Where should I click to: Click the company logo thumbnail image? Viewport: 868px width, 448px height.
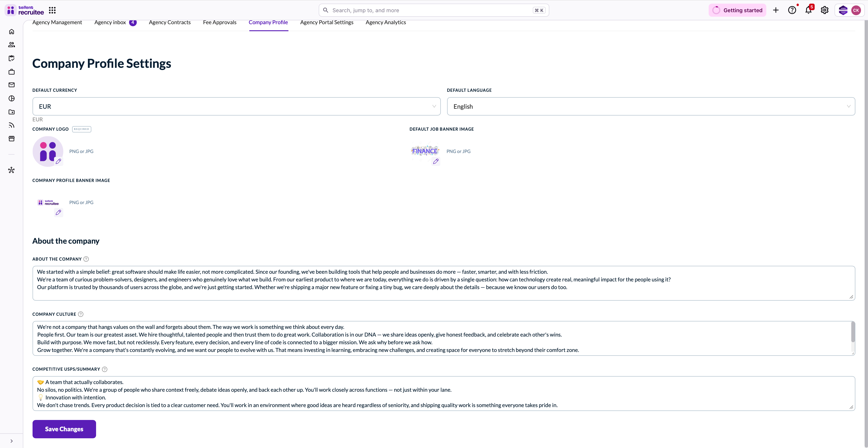click(x=48, y=151)
